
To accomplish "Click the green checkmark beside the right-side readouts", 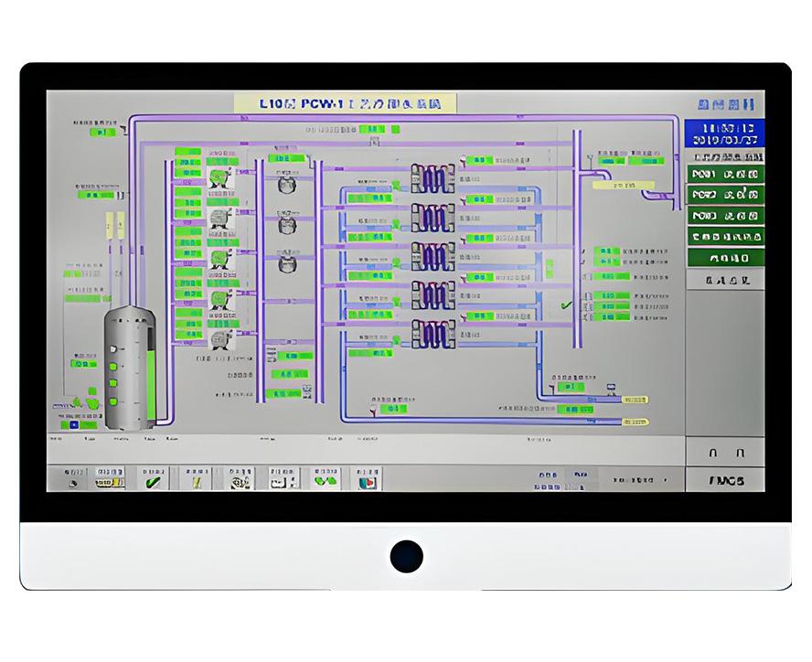I will 566,305.
